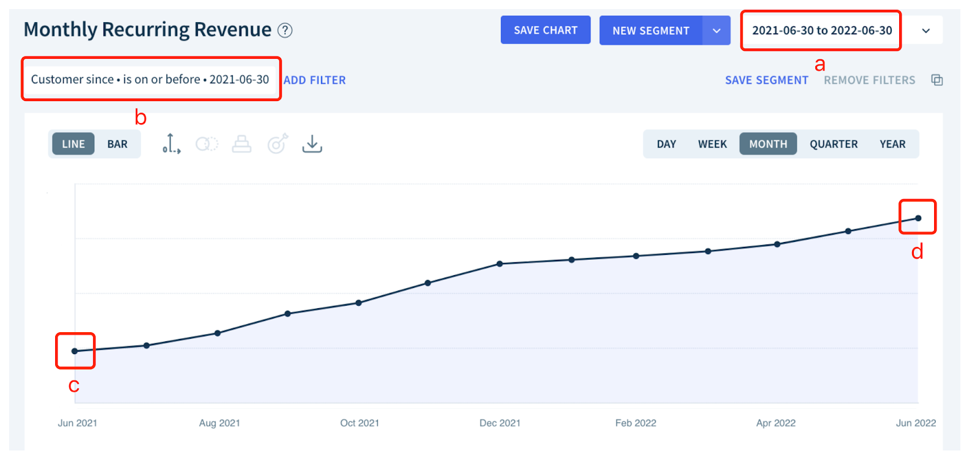Download the chart data
This screenshot has width=980, height=462.
pos(312,144)
